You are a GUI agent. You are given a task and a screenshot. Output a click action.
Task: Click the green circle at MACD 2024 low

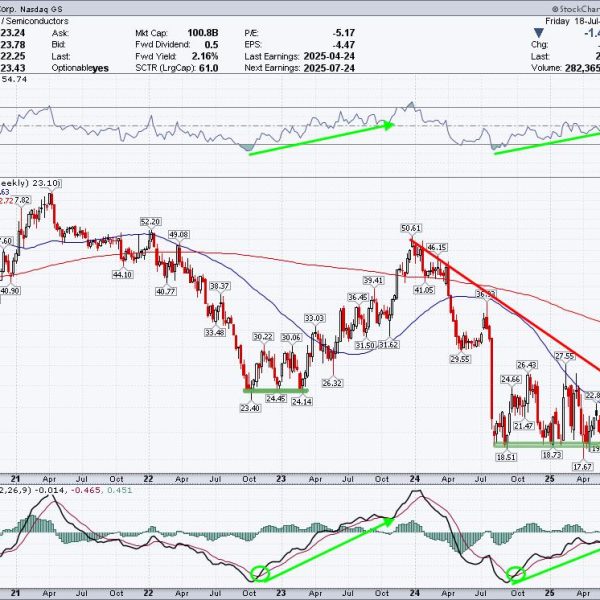515,574
